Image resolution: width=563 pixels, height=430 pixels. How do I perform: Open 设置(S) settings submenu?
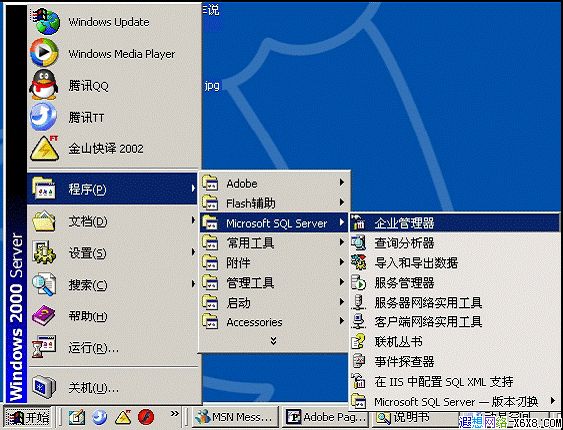(x=113, y=253)
